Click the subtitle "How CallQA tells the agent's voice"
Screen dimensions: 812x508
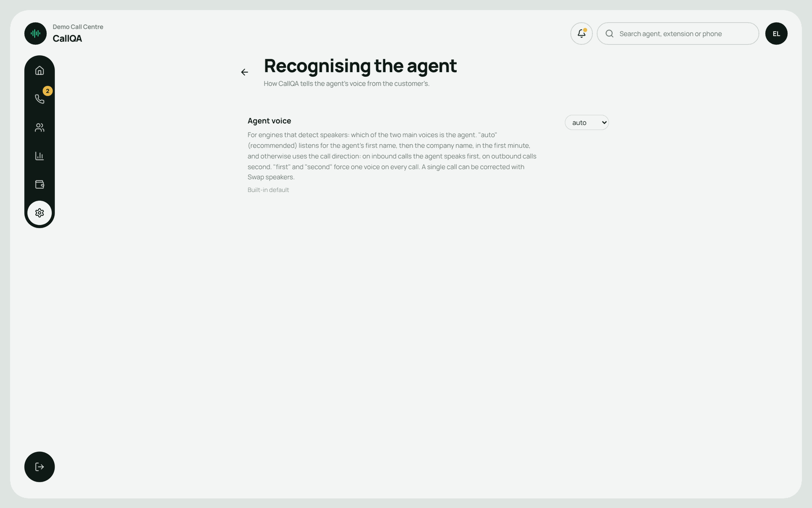coord(347,84)
